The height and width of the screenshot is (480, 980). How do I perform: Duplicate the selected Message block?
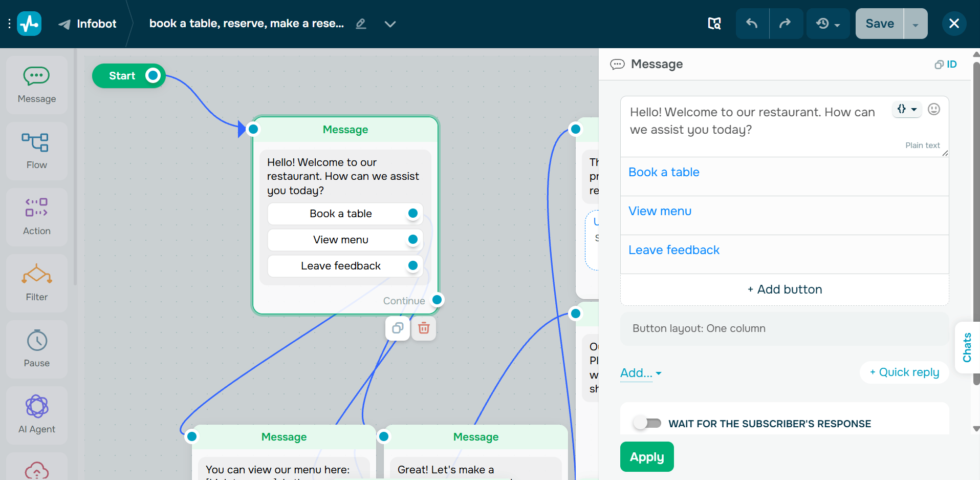(x=398, y=328)
